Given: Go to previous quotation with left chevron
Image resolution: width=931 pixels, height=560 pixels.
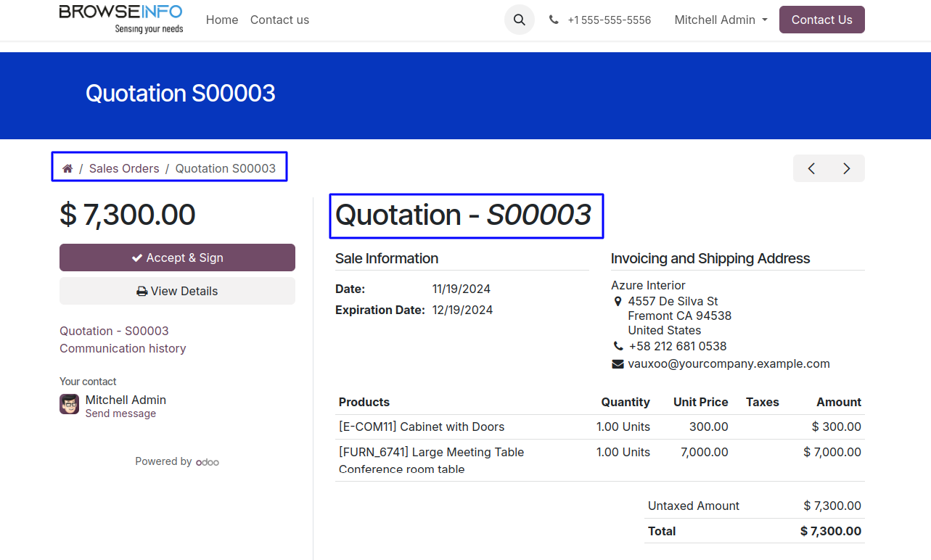Looking at the screenshot, I should tap(811, 168).
